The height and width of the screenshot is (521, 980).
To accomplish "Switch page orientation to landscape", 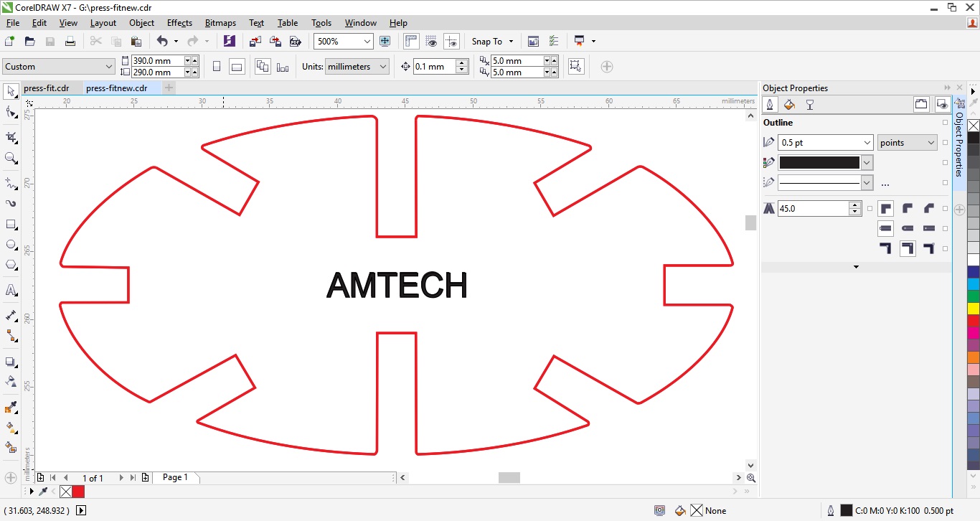I will point(236,67).
